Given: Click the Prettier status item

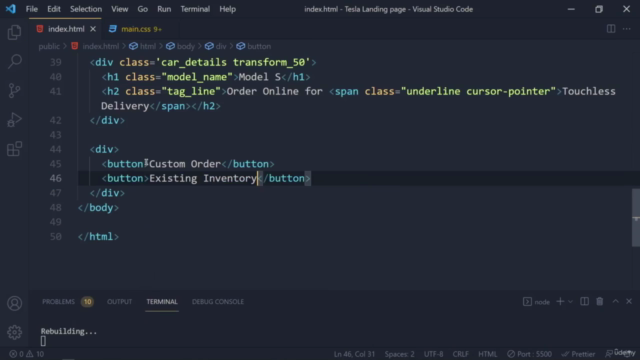Looking at the screenshot, I should click(578, 354).
